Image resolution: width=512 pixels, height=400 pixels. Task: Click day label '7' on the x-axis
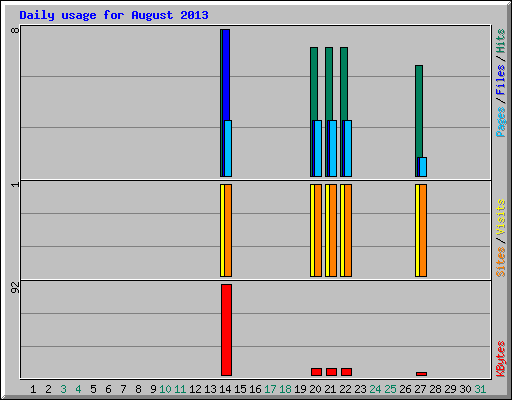[x=123, y=389]
